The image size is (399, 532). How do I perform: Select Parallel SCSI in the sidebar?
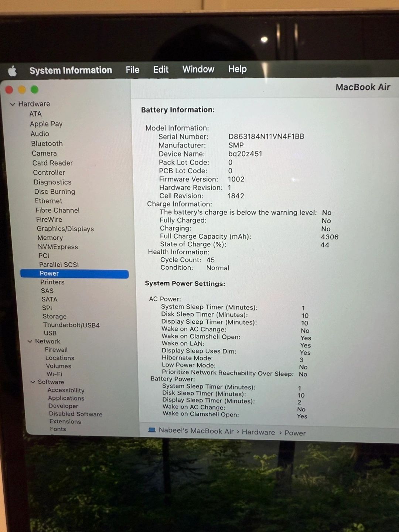click(59, 265)
